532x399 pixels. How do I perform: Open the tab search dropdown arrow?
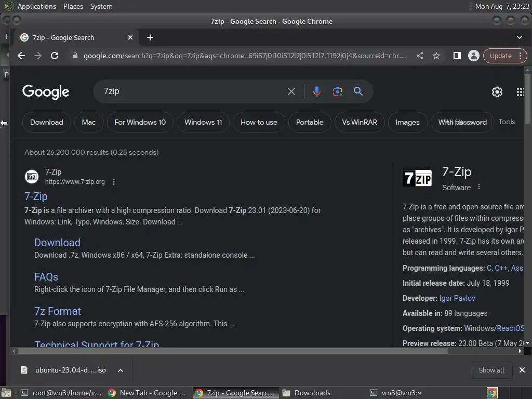[520, 37]
